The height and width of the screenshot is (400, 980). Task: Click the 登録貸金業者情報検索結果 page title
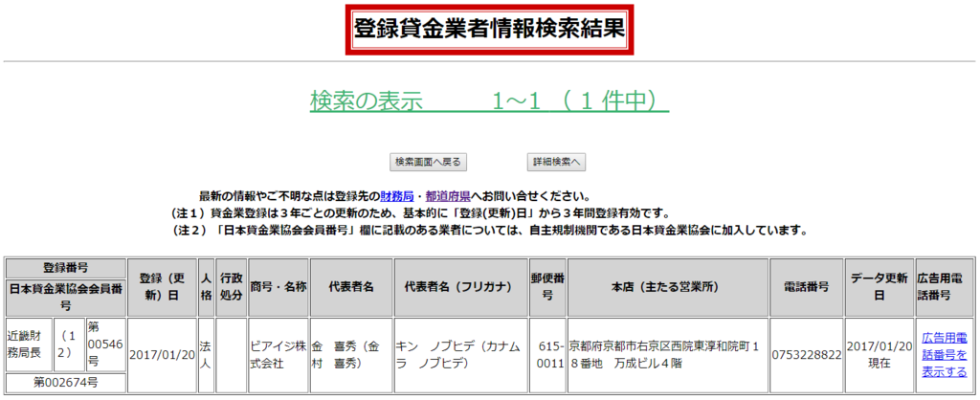489,30
